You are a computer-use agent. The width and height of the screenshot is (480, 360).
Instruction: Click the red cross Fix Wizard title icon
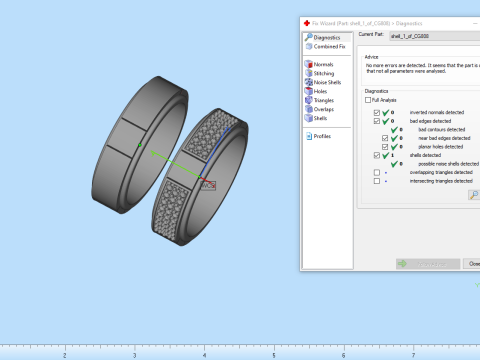pyautogui.click(x=307, y=23)
